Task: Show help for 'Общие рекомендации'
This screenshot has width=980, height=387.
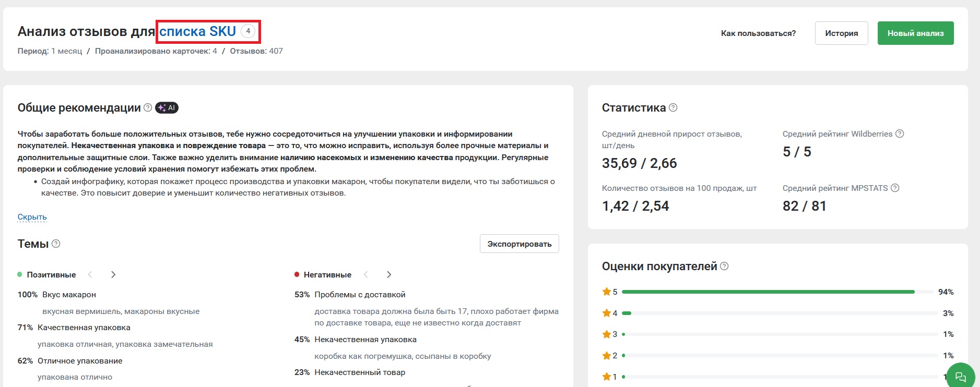Action: (148, 107)
